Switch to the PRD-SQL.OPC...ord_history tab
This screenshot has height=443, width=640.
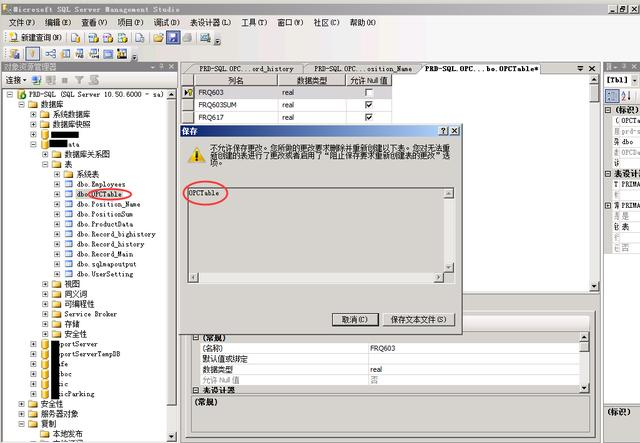tap(244, 69)
